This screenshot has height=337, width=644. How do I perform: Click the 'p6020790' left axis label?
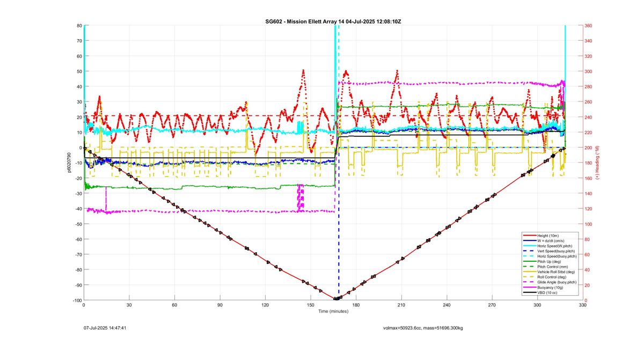(69, 162)
